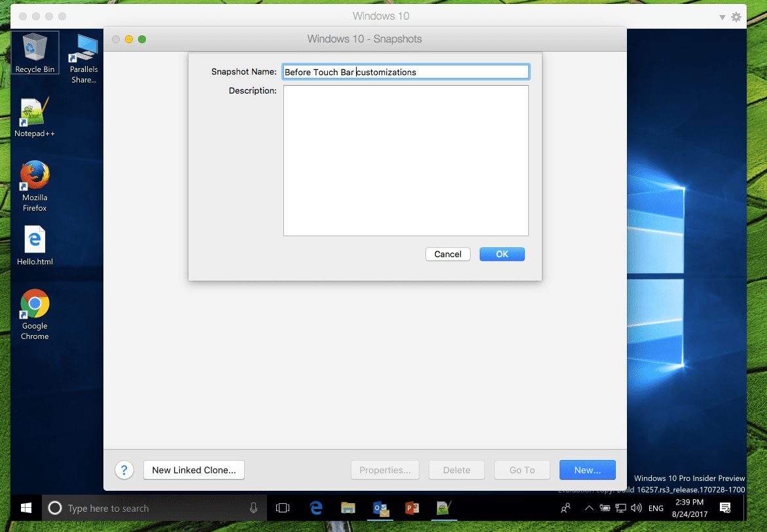
Task: Click the Snapshots help question mark button
Action: coord(124,470)
